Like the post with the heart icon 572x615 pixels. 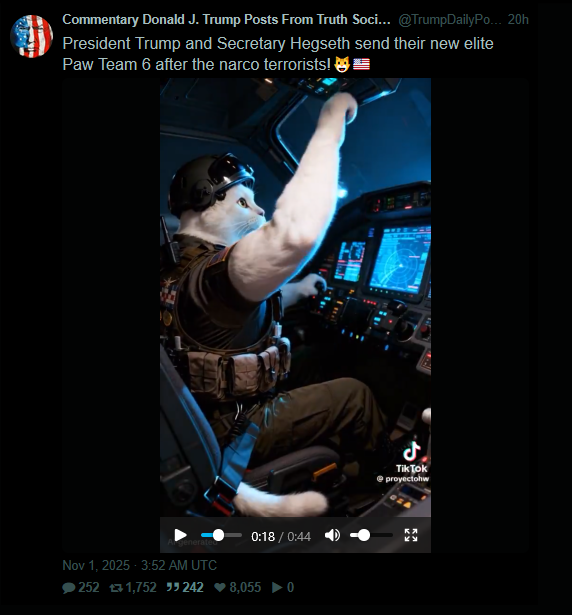(x=220, y=588)
